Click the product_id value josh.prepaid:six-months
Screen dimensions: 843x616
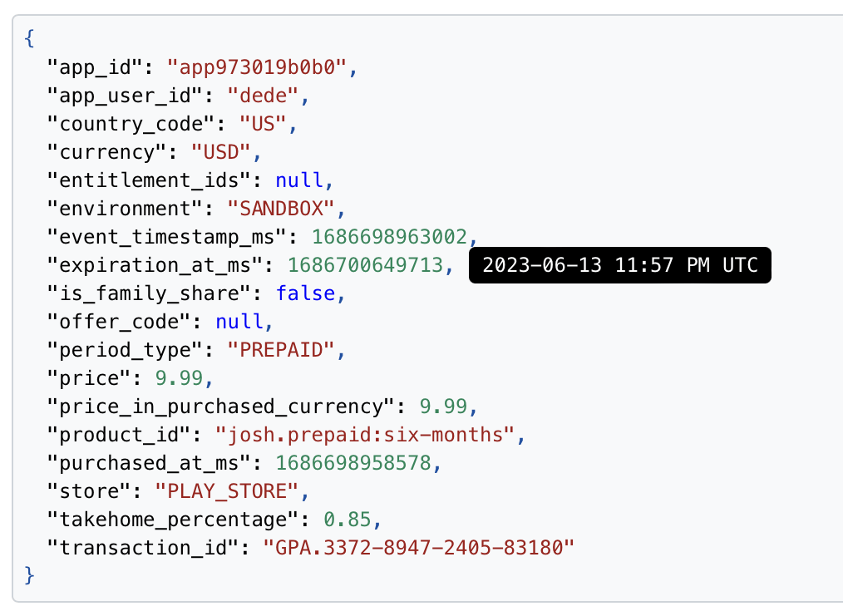pyautogui.click(x=365, y=434)
